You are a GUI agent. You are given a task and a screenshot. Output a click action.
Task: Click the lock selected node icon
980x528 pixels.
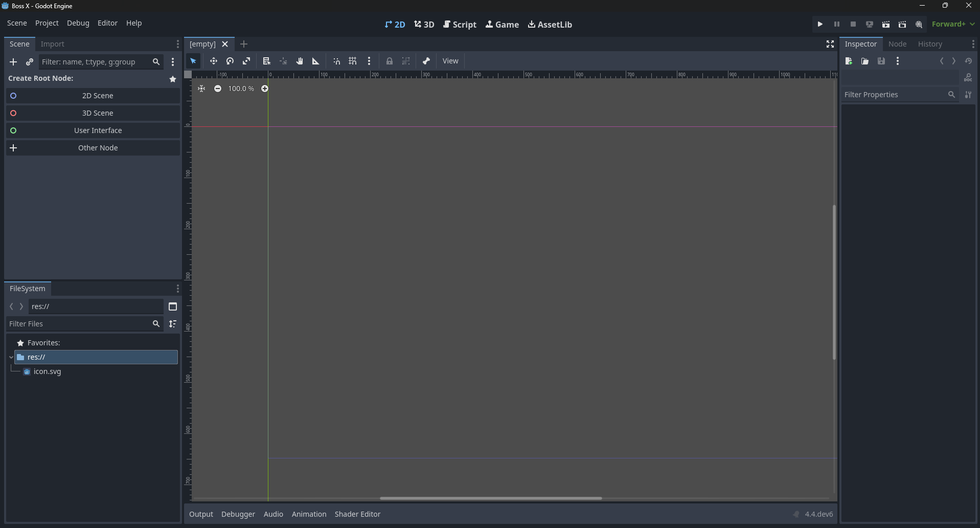[390, 61]
